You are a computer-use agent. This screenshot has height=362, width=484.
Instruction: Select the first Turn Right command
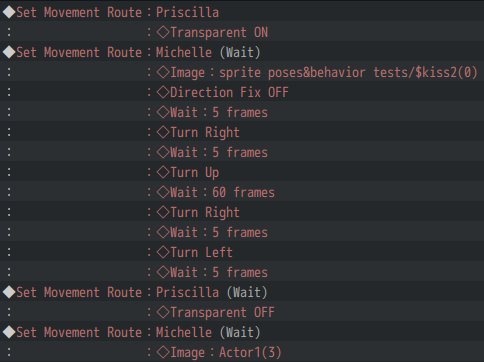pyautogui.click(x=242, y=132)
